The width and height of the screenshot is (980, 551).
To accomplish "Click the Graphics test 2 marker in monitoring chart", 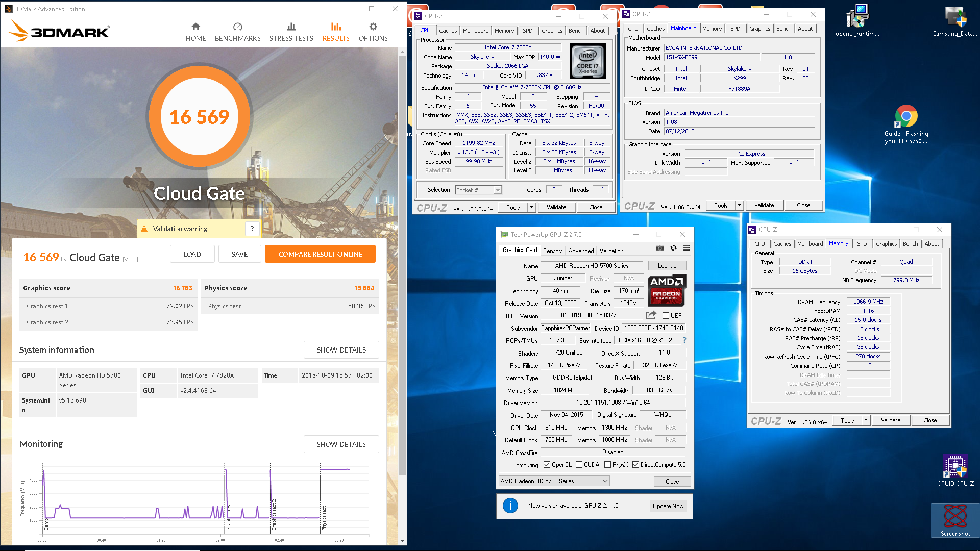I will [274, 514].
